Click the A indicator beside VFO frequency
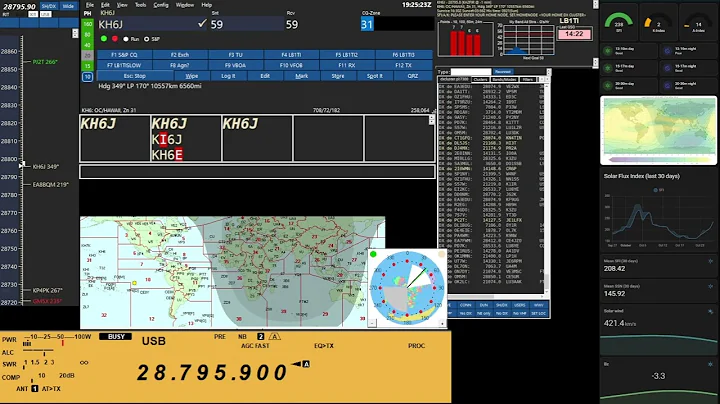This screenshot has width=720, height=404. [306, 364]
